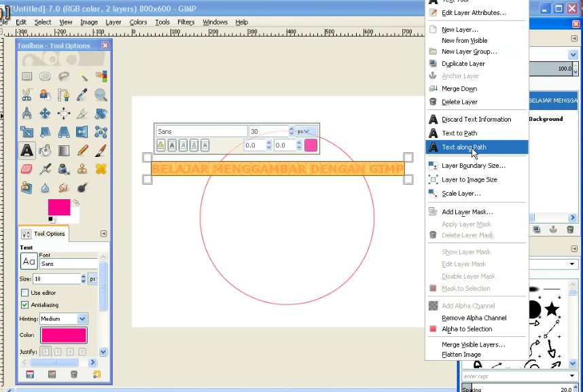Toggle the Antialiasing checkbox
This screenshot has width=583, height=392.
coord(24,305)
